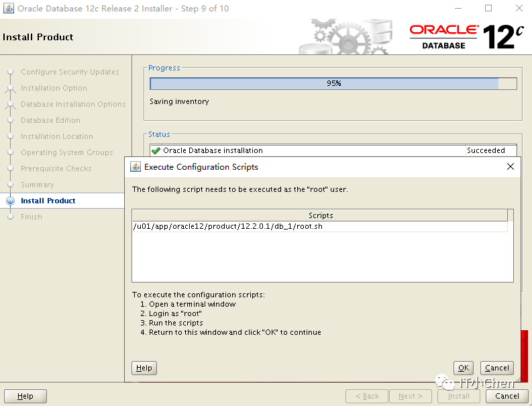
Task: Click the Oracle Database 12c logo
Action: 467,37
